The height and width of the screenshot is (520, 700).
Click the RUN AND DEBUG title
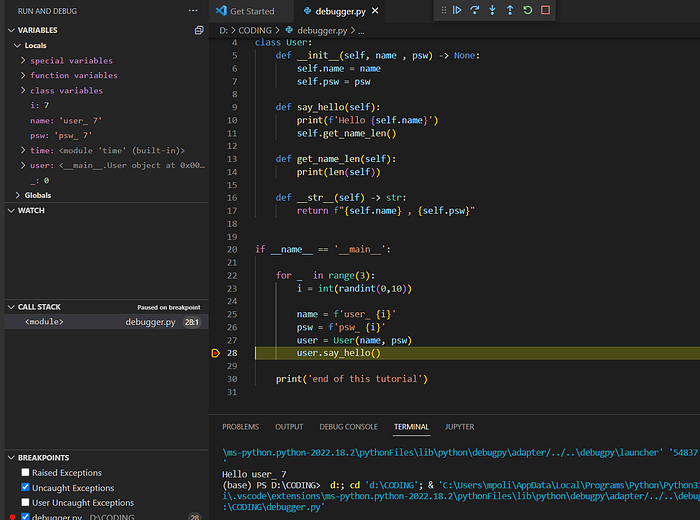click(x=47, y=11)
